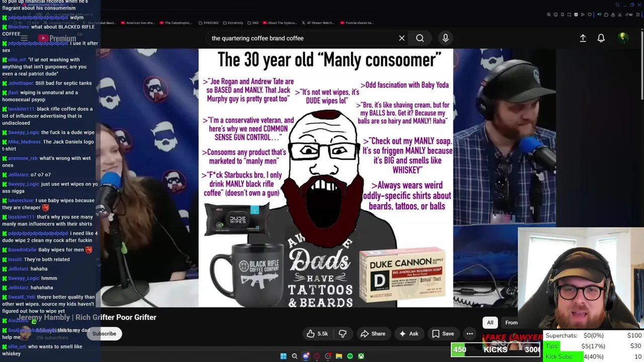Click the channel avatar beside Subscribe
Image resolution: width=644 pixels, height=362 pixels.
point(25,333)
